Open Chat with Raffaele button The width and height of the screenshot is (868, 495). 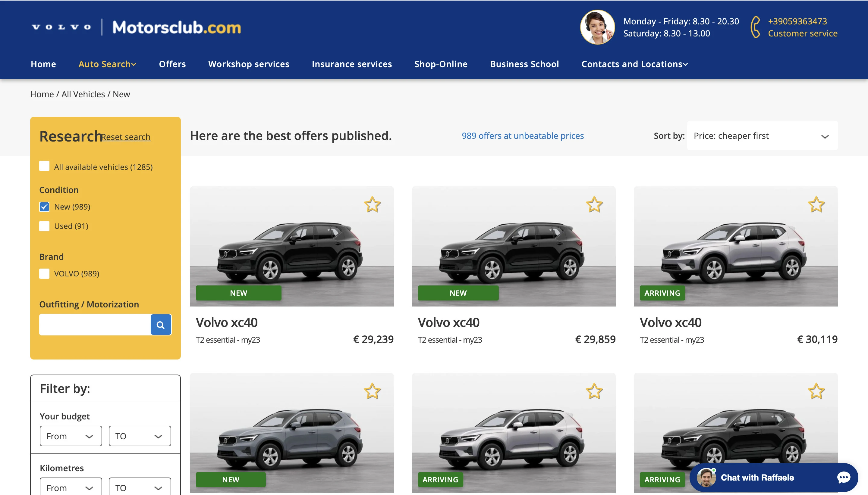(757, 477)
